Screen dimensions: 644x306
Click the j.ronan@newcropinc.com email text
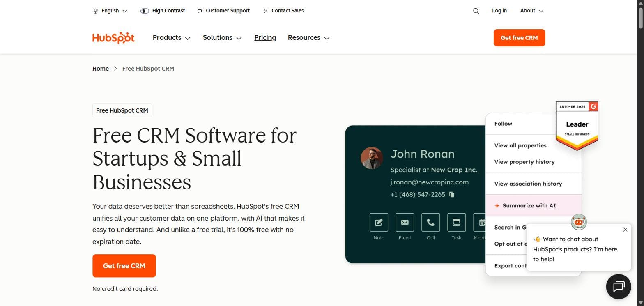pos(429,182)
